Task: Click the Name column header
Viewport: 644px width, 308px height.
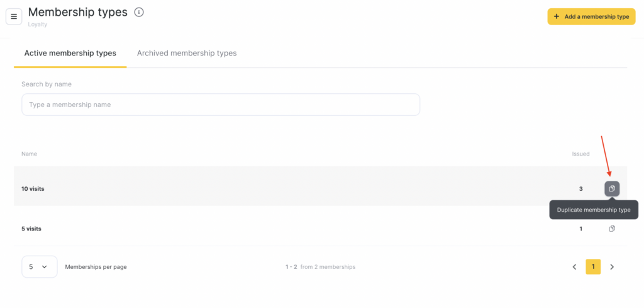Action: tap(29, 154)
